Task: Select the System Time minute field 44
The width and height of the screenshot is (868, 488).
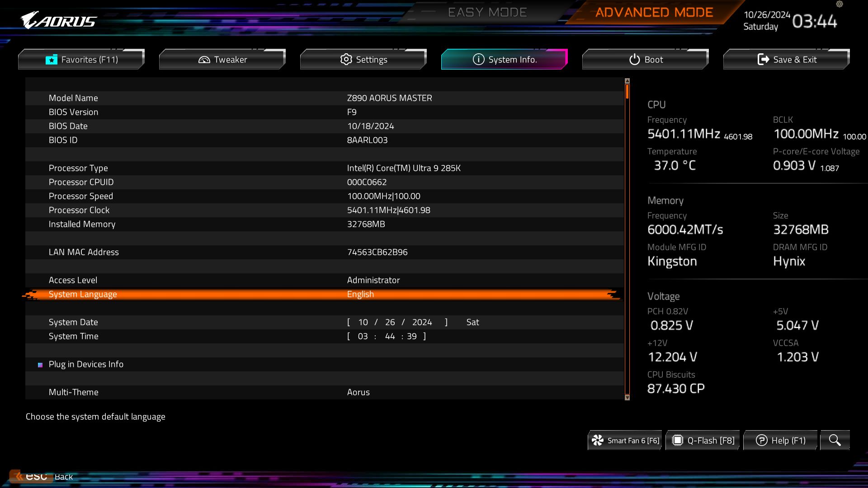Action: [x=390, y=336]
